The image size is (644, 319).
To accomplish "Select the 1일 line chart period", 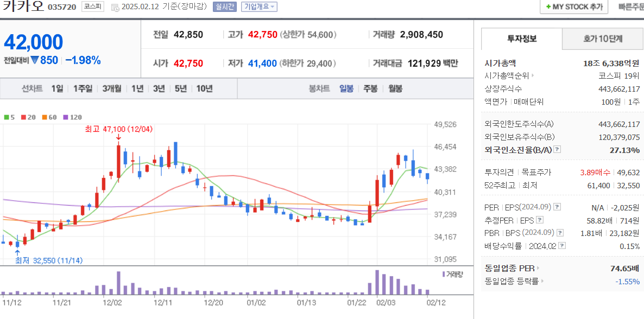I will coord(57,88).
